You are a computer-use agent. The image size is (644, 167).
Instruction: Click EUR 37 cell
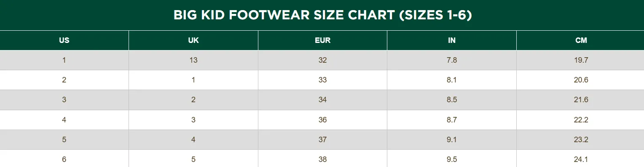coord(322,140)
